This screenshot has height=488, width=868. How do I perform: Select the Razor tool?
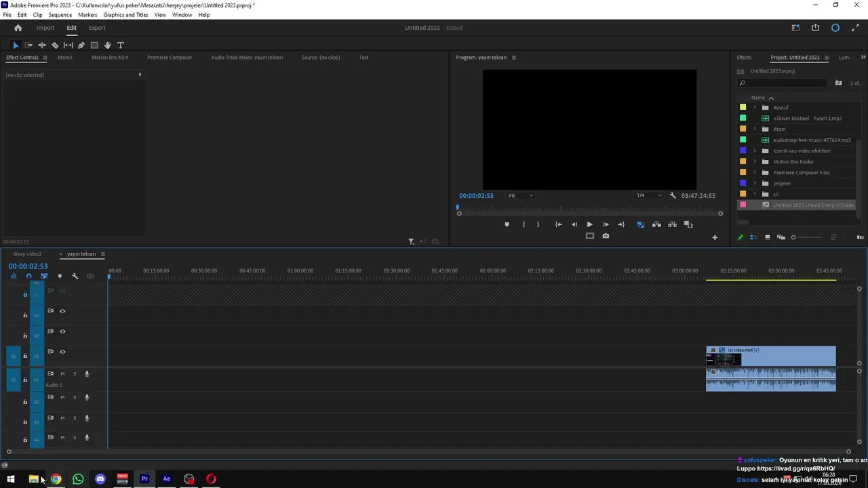click(x=55, y=45)
